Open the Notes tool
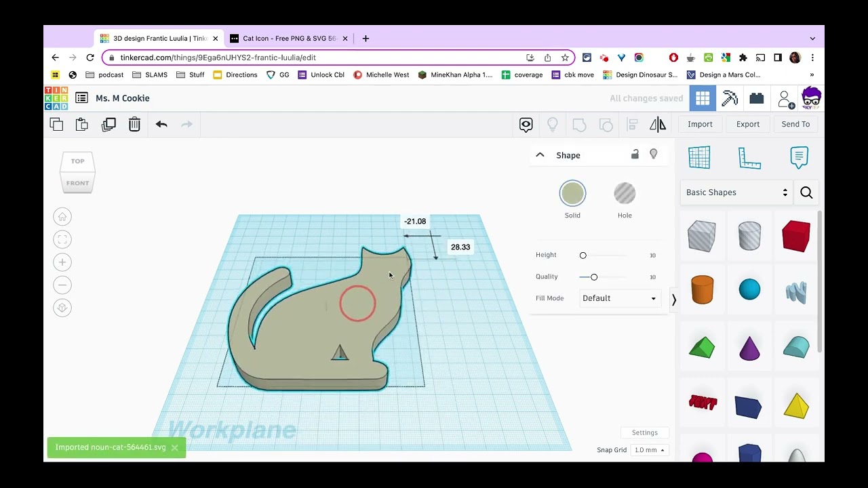 click(800, 157)
